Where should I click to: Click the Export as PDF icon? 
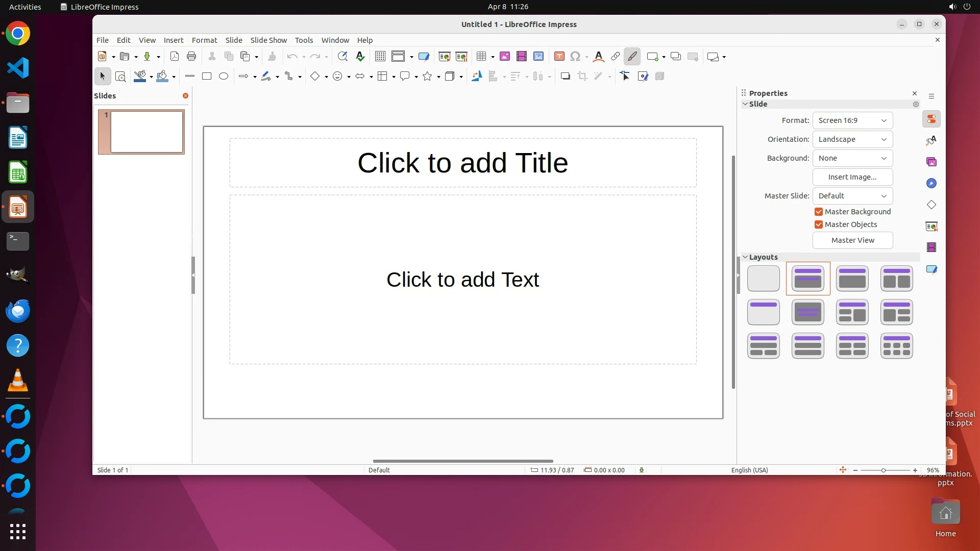pos(175,57)
